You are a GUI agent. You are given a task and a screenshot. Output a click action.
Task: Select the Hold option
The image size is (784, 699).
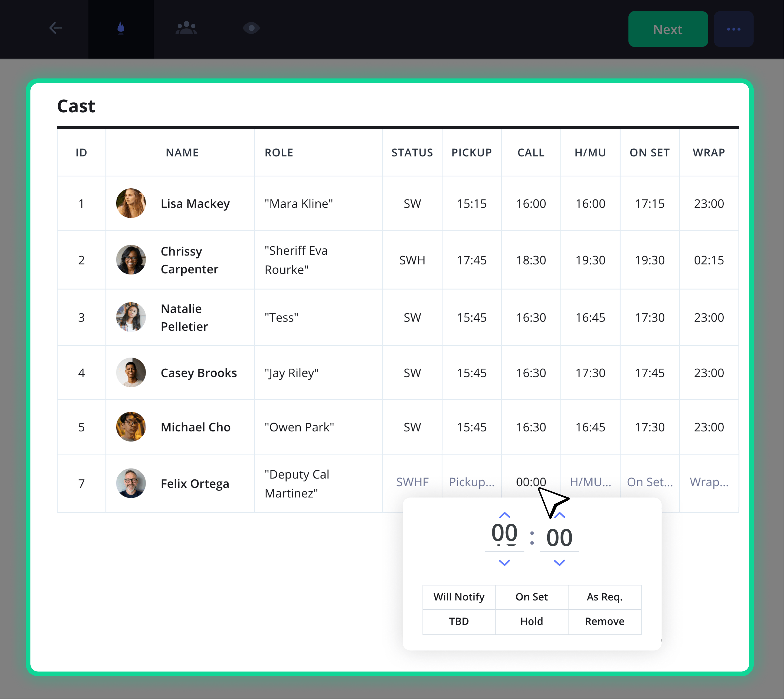pyautogui.click(x=532, y=621)
